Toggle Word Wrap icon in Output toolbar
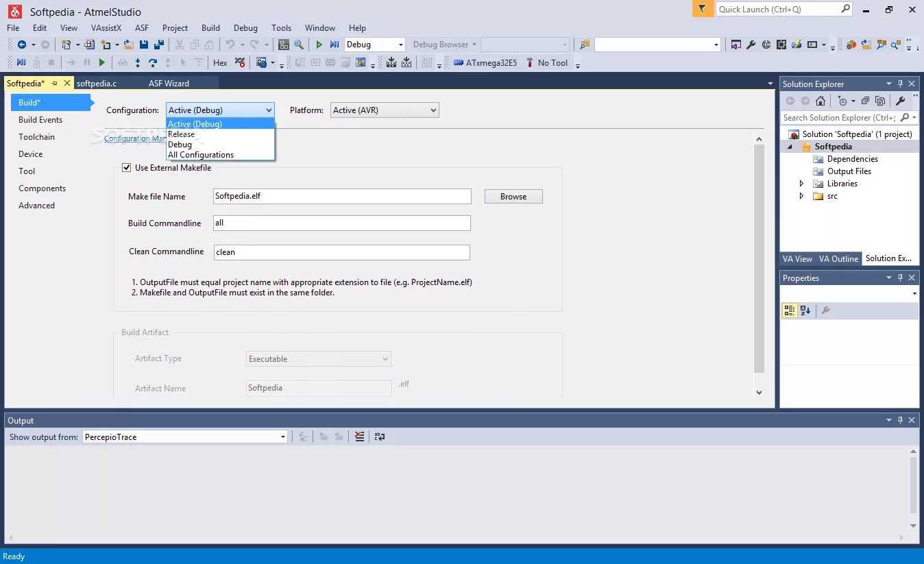The height and width of the screenshot is (564, 924). (380, 437)
